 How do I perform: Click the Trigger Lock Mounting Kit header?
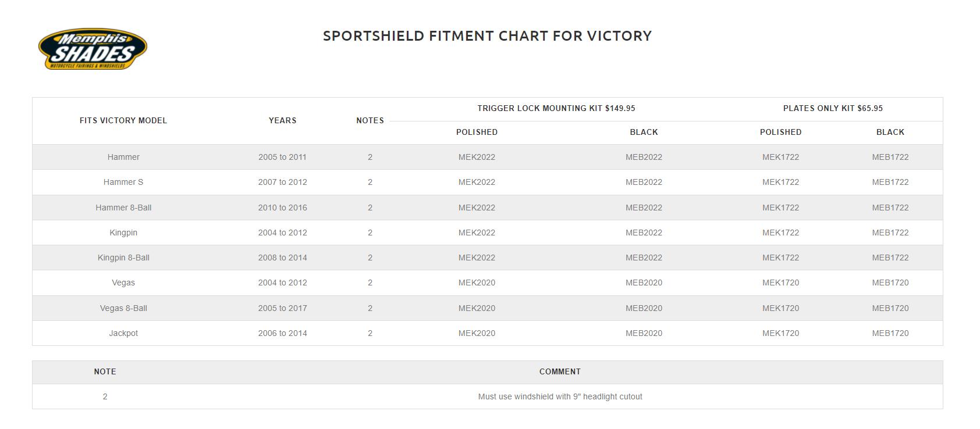click(x=556, y=108)
